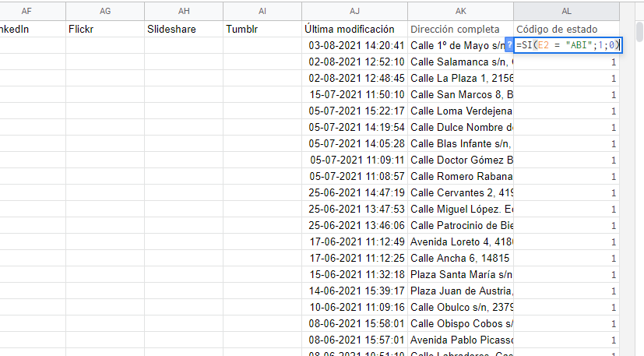Select column AI header
The image size is (644, 356).
click(x=262, y=12)
